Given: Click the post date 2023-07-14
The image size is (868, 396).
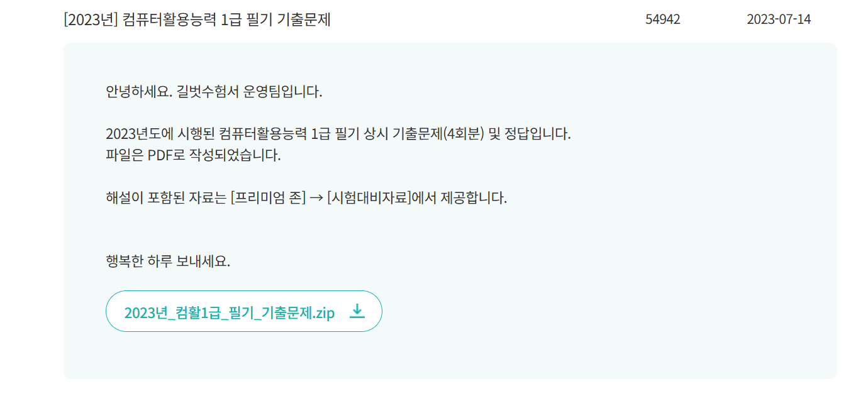Looking at the screenshot, I should (x=779, y=19).
